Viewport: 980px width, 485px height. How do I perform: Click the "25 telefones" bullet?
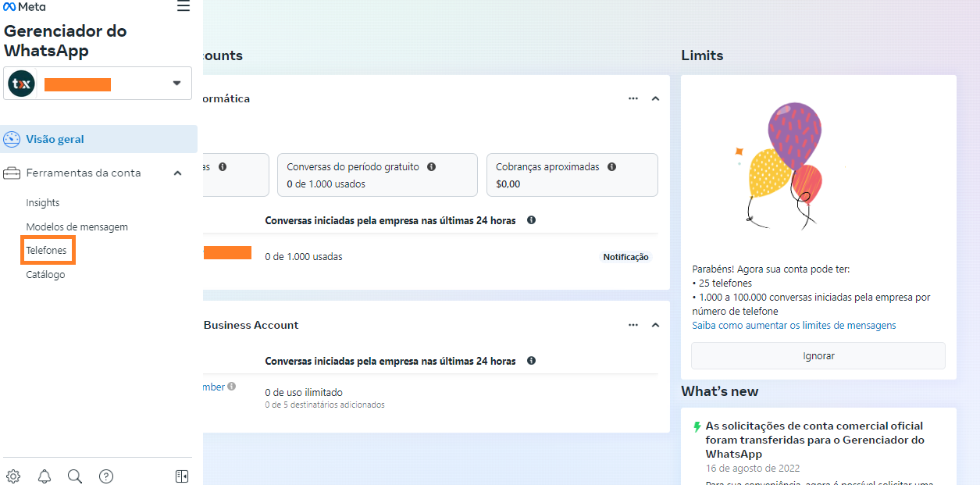[722, 284]
